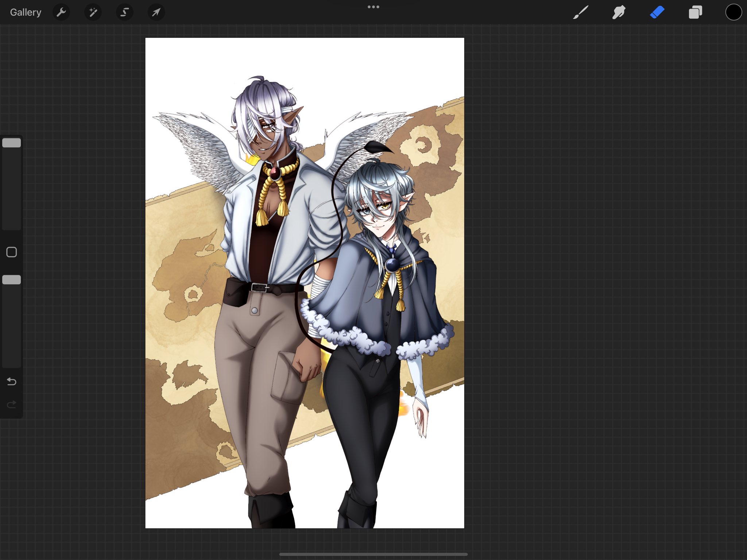Open the Actions wrench menu
This screenshot has height=560, width=747.
coord(61,12)
